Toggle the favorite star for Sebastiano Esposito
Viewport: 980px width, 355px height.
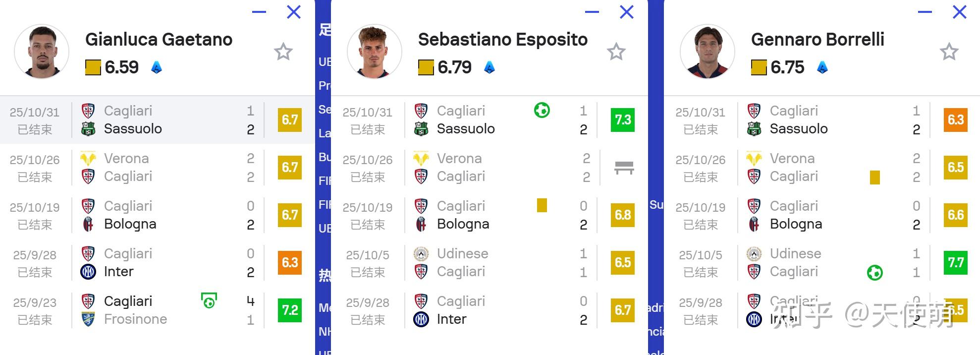click(x=616, y=52)
